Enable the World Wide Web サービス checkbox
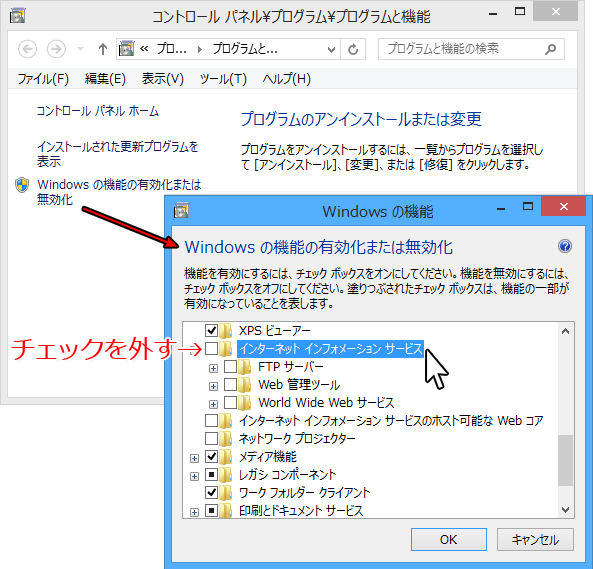The height and width of the screenshot is (569, 593). point(230,402)
